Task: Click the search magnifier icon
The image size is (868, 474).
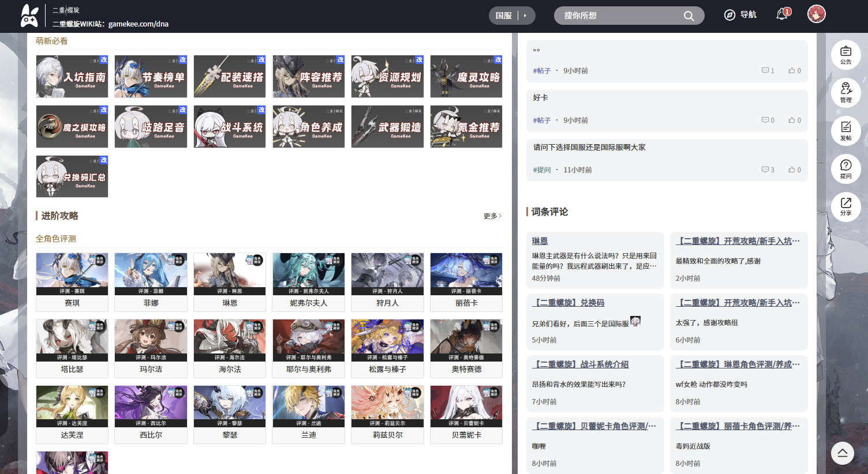Action: click(689, 16)
